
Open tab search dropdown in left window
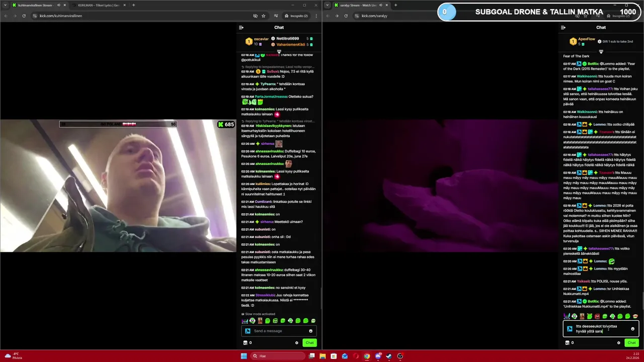6,5
